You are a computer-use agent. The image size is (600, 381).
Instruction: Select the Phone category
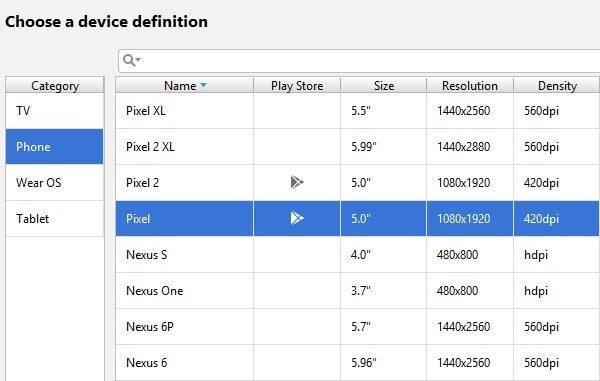point(54,147)
